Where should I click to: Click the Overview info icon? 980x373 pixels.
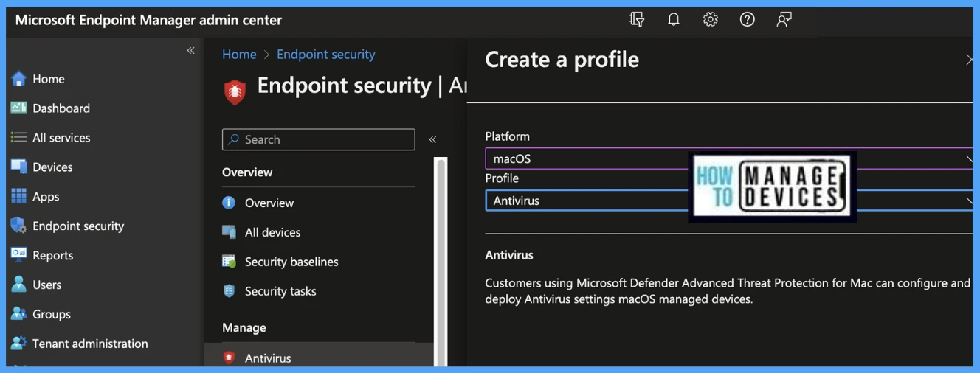229,203
